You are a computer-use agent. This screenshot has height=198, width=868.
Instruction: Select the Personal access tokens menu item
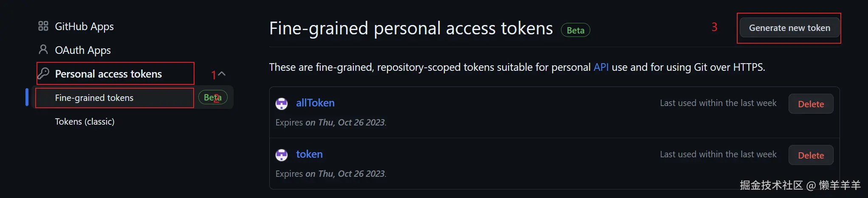108,74
